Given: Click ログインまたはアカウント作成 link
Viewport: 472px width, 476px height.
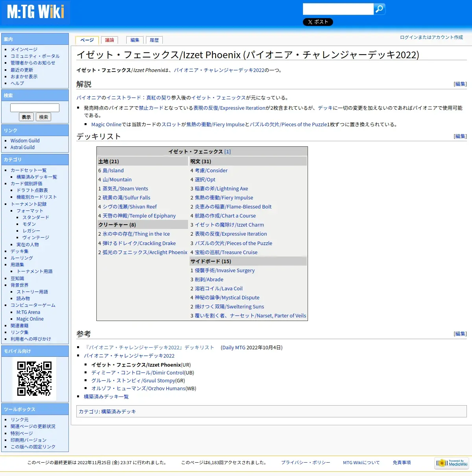Looking at the screenshot, I should pyautogui.click(x=431, y=37).
